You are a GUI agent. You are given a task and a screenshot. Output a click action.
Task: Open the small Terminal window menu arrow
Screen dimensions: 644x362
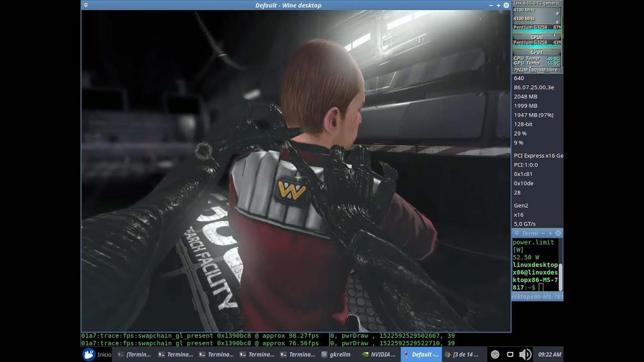[516, 233]
